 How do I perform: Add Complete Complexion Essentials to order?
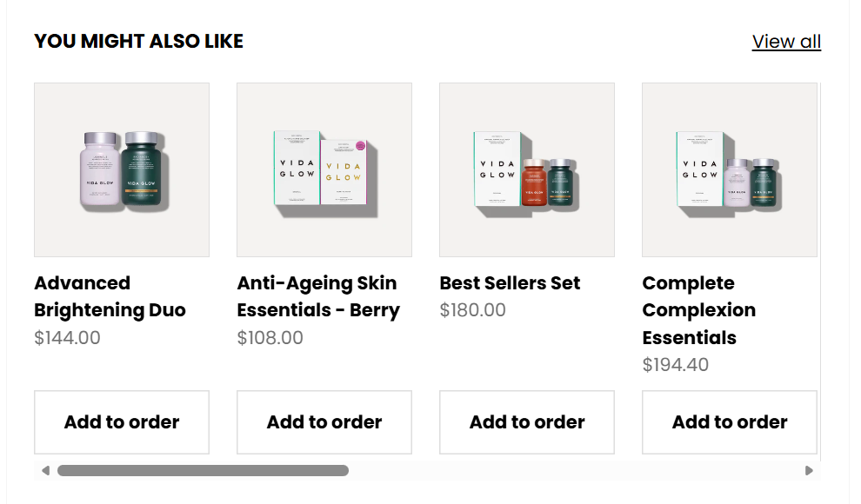coord(730,422)
